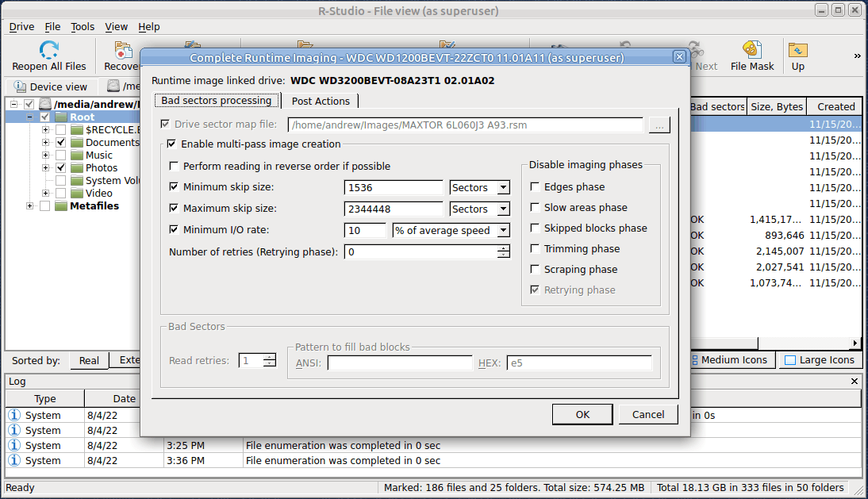Disable the Trimming phase

point(535,248)
